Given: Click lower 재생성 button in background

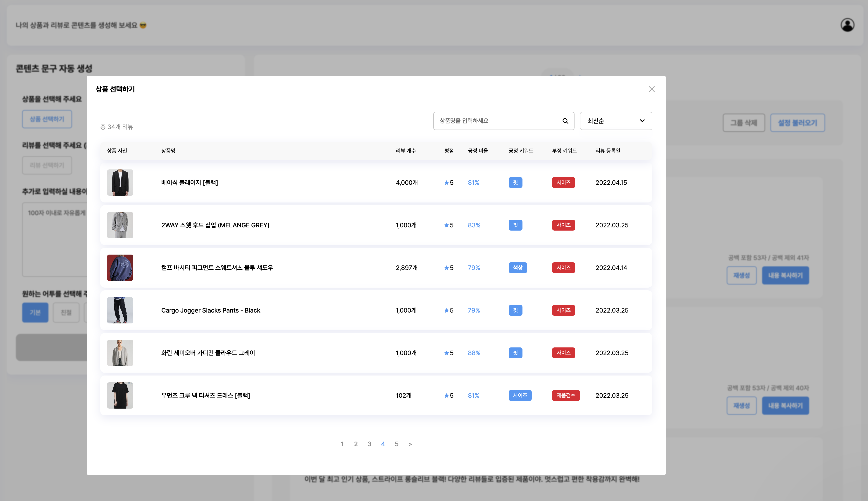Looking at the screenshot, I should (x=742, y=406).
